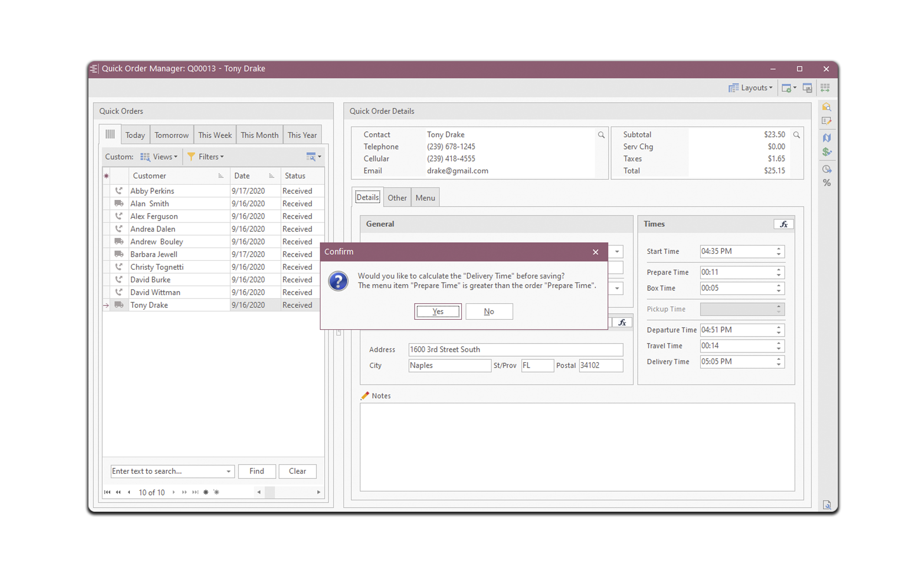Increase the Start Time spinner
Viewport: 924px width, 572px height.
coord(779,249)
